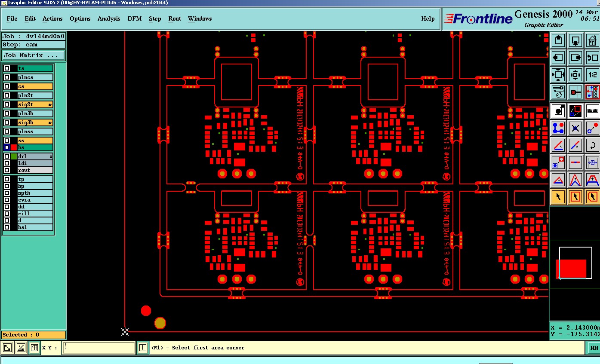600x364 pixels.
Task: Open the Rout menu
Action: click(175, 18)
